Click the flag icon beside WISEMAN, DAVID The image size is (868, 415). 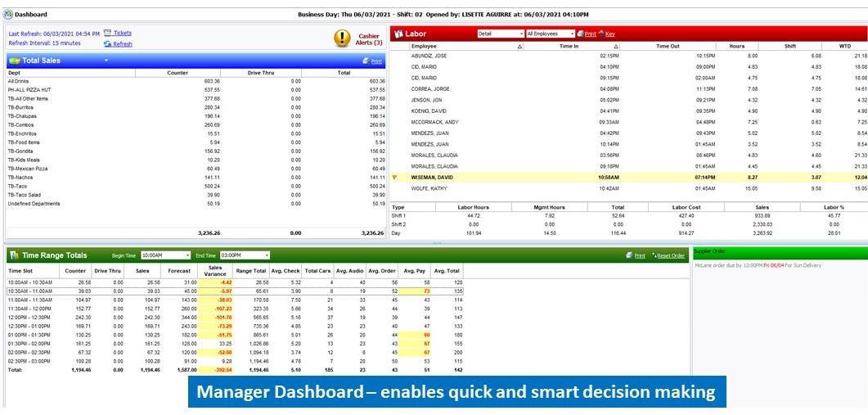(395, 177)
